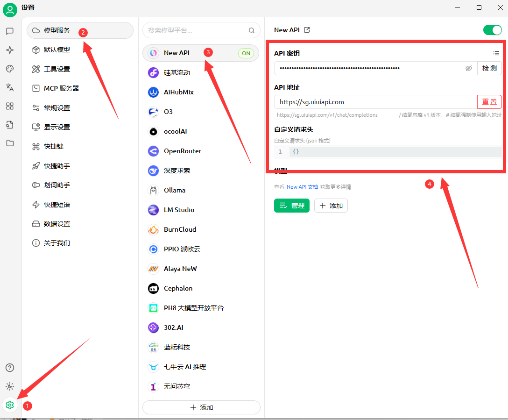Open the 数据设置 settings menu

(80, 224)
